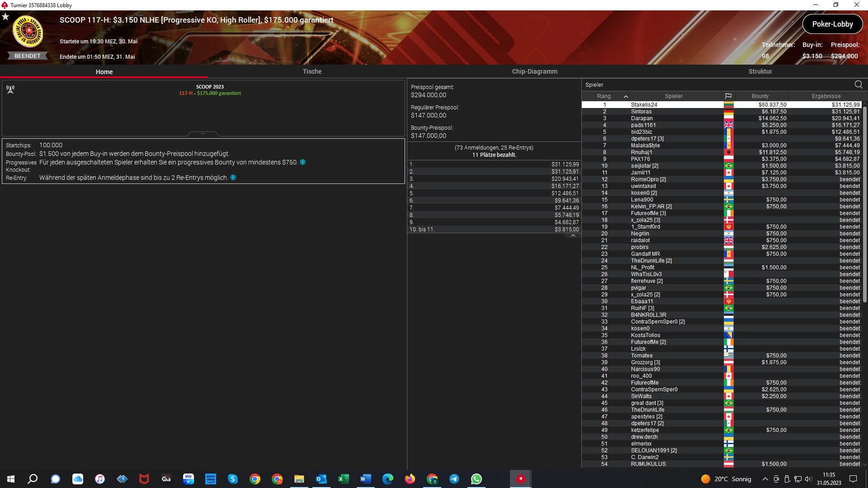
Task: Select player Lena900 row
Action: [x=722, y=200]
